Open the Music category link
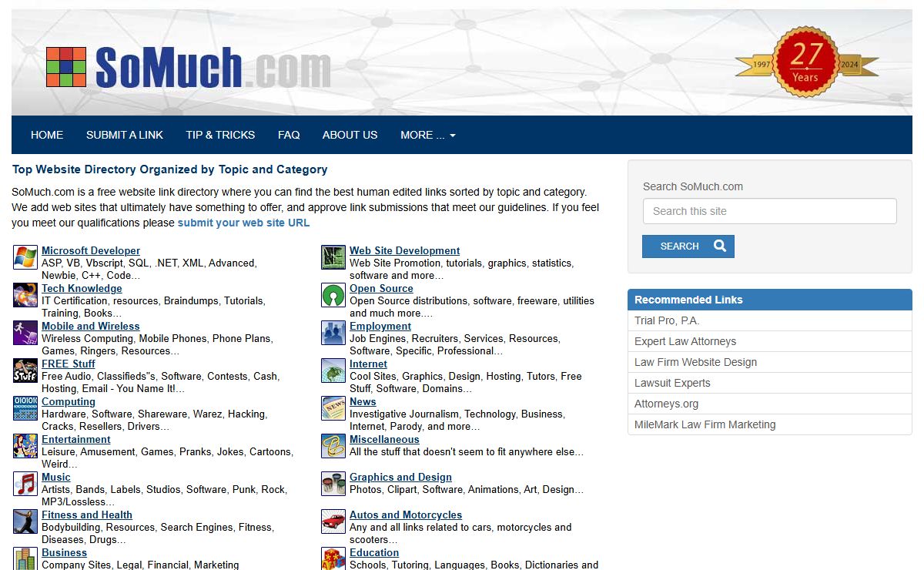This screenshot has width=924, height=570. [x=55, y=477]
